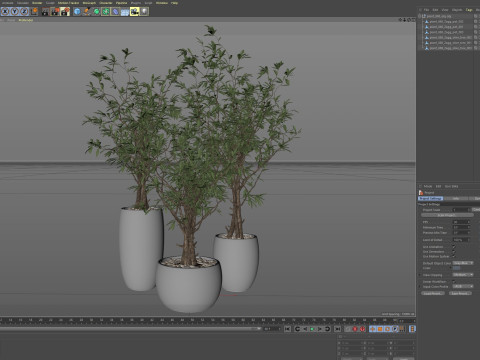Open the Object Manager Edit menu
The height and width of the screenshot is (360, 480).
435,10
